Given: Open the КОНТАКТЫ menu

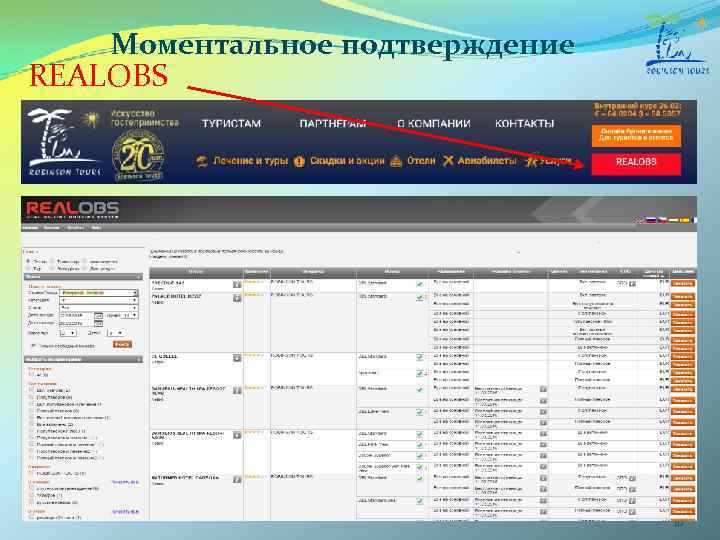Looking at the screenshot, I should (524, 124).
